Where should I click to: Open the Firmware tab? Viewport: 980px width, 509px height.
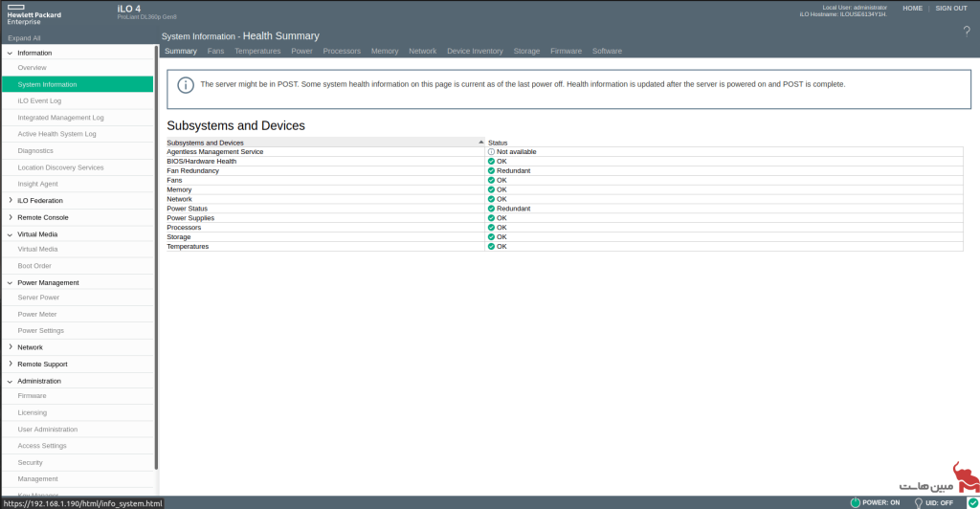coord(567,52)
